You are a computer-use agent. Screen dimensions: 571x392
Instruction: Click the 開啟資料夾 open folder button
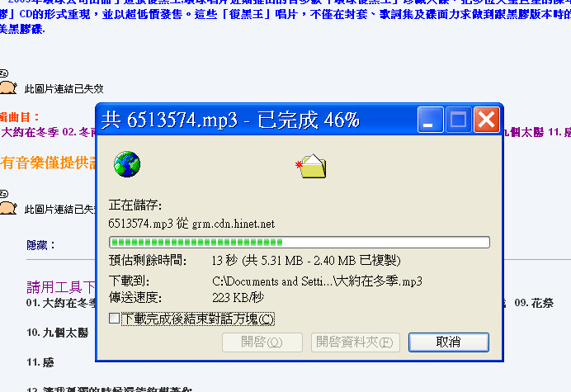pos(356,342)
